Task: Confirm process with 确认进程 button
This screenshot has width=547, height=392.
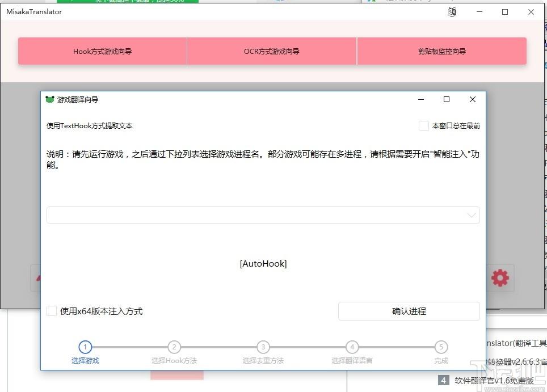Action: 409,311
